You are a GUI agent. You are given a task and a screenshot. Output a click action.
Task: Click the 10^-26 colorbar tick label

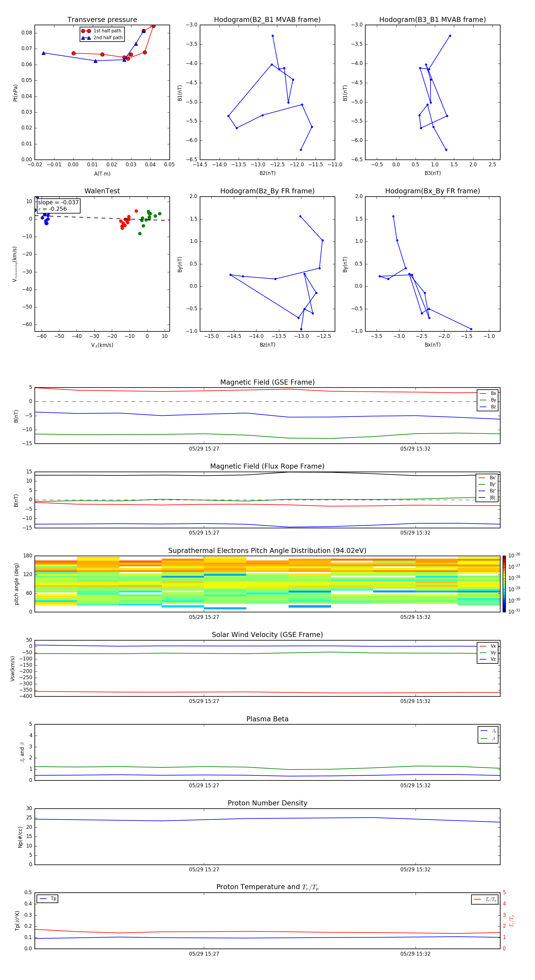tap(514, 555)
